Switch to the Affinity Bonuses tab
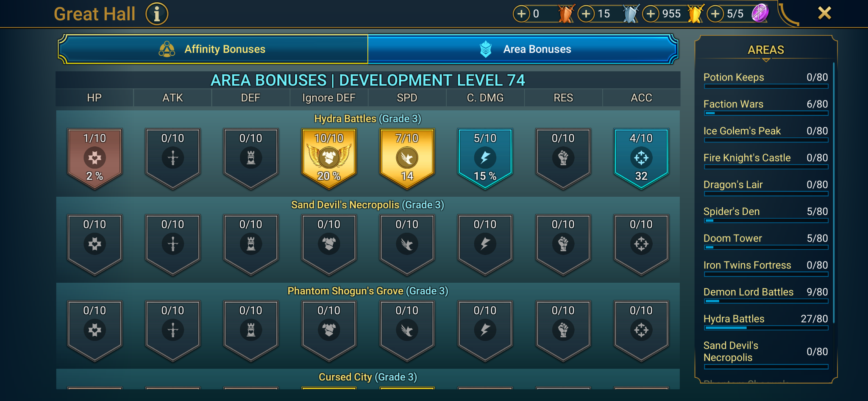This screenshot has width=868, height=401. tap(213, 49)
